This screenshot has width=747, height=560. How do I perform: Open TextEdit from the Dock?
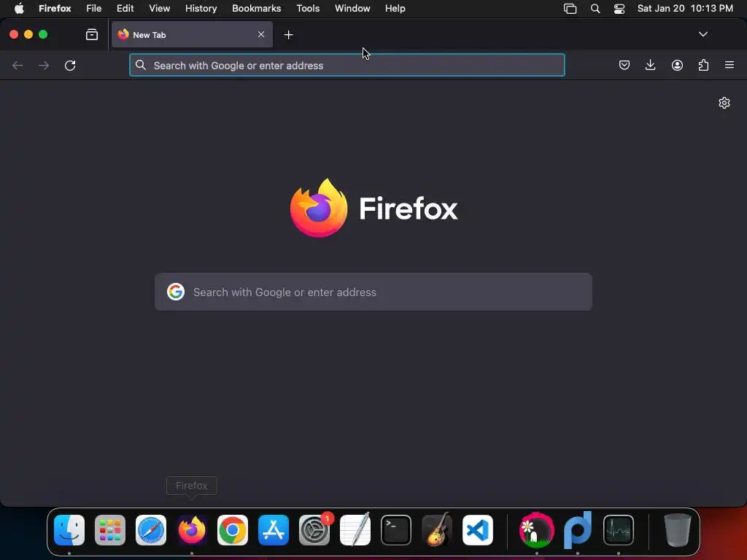[355, 529]
